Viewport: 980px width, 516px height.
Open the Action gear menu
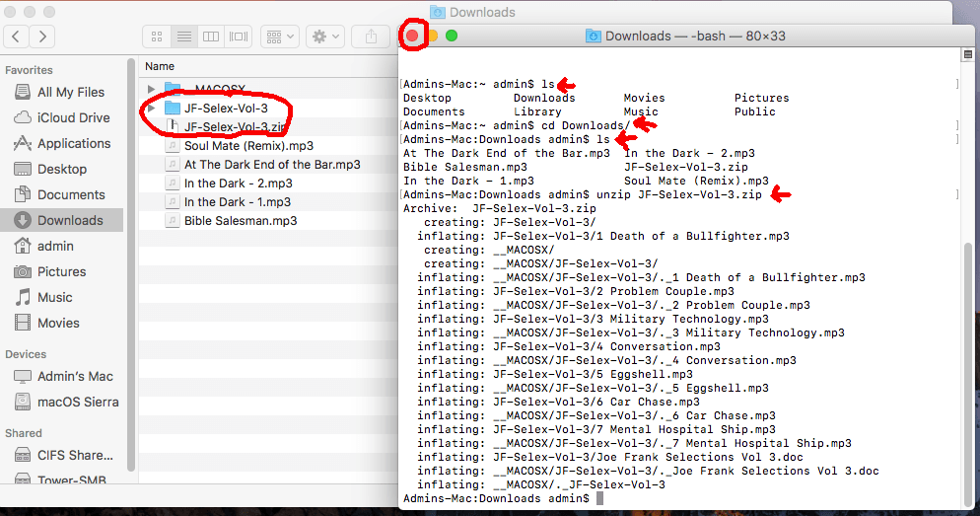(325, 37)
